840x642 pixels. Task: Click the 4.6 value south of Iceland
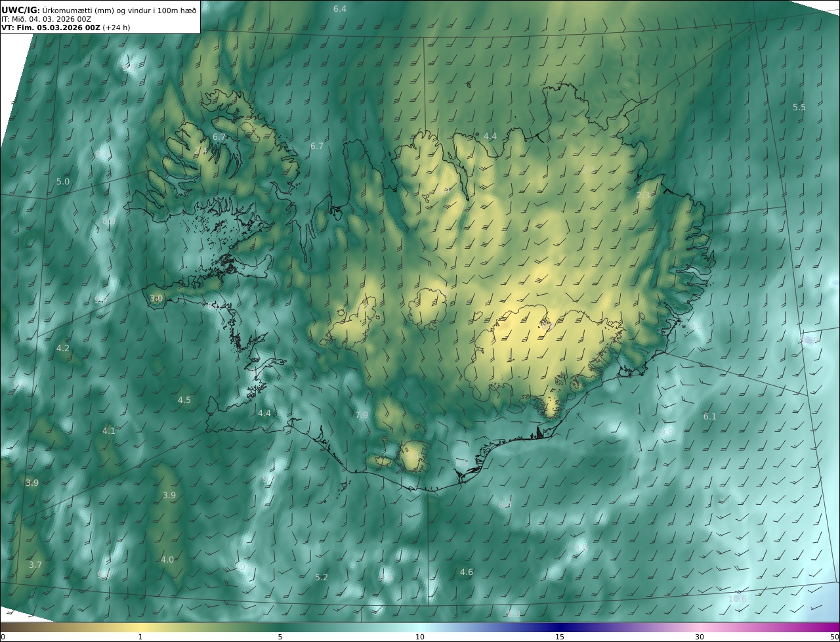pos(467,572)
